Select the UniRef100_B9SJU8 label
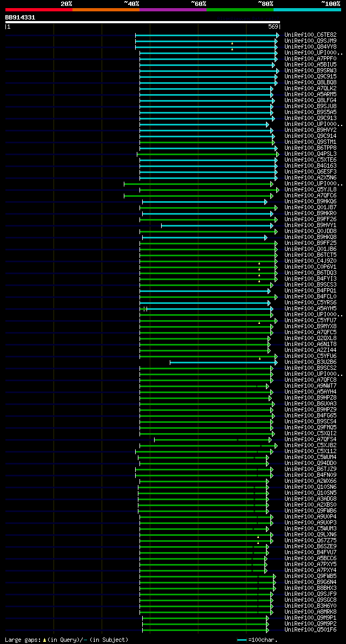This screenshot has height=644, width=346. [310, 107]
